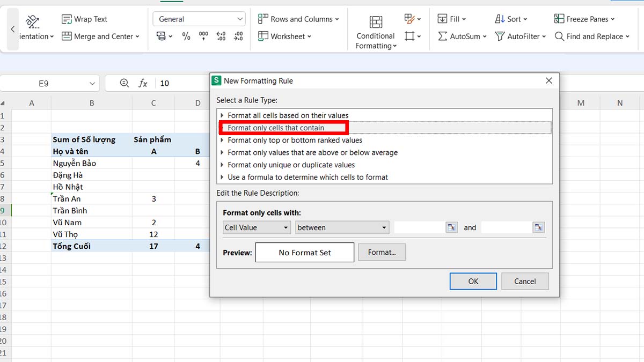
Task: Select column N header
Action: coord(620,103)
